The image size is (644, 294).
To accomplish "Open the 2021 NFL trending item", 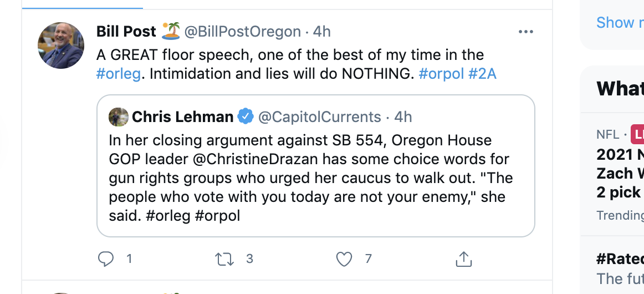I will 620,173.
